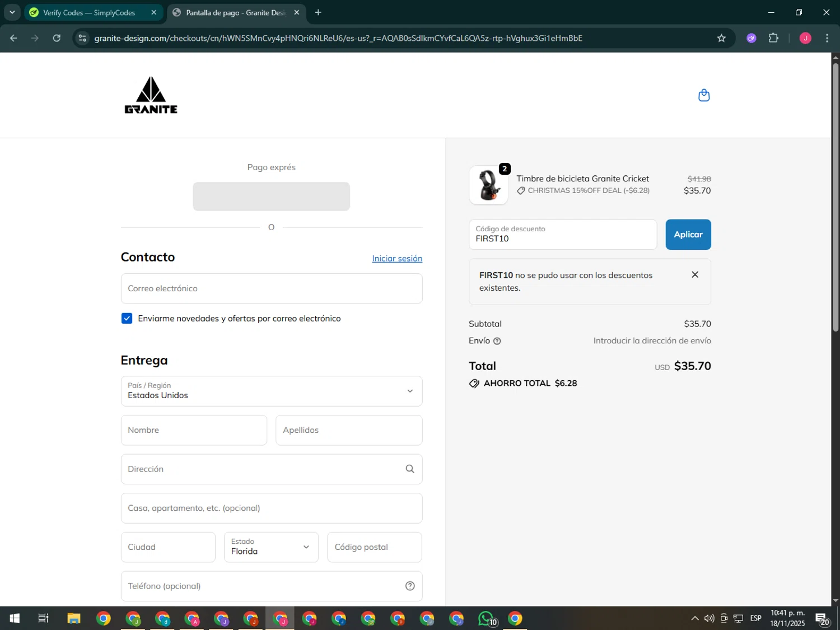Click the address bar URL
Screen dimensions: 840x630
(338, 38)
